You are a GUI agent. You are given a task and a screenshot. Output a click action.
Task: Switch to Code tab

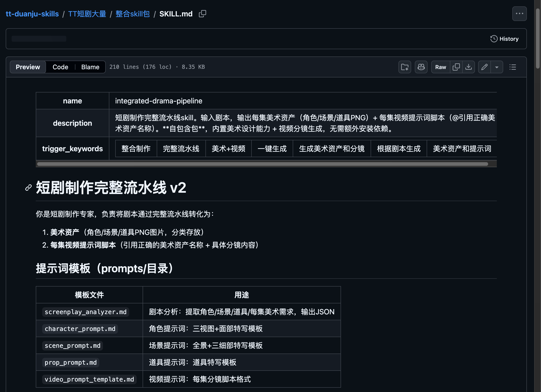(x=60, y=67)
